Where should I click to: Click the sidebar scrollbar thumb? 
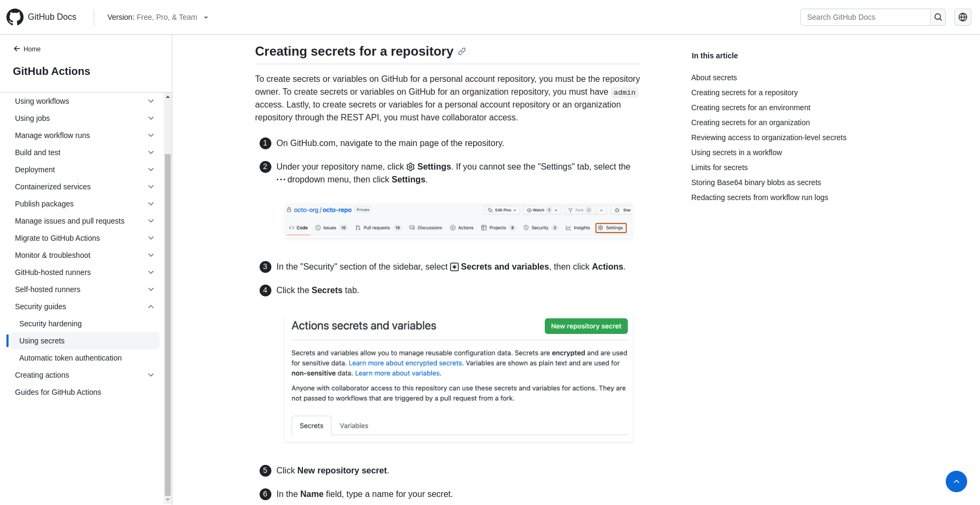[168, 321]
